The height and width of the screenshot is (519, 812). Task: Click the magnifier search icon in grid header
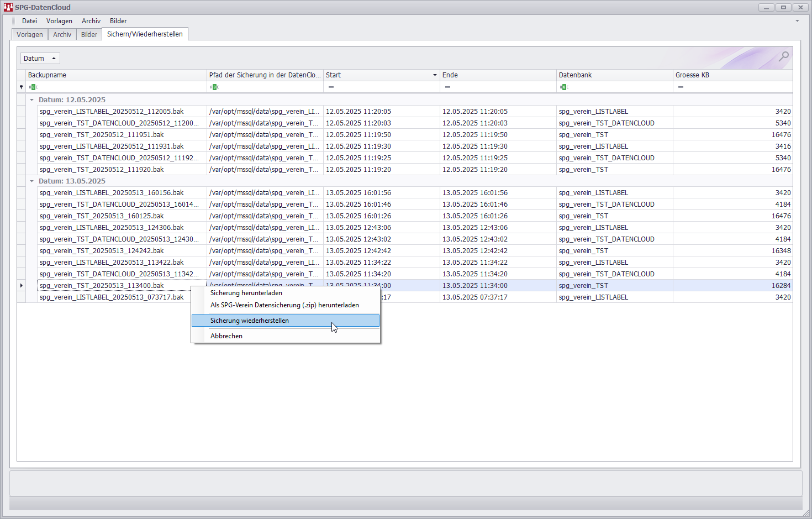784,56
